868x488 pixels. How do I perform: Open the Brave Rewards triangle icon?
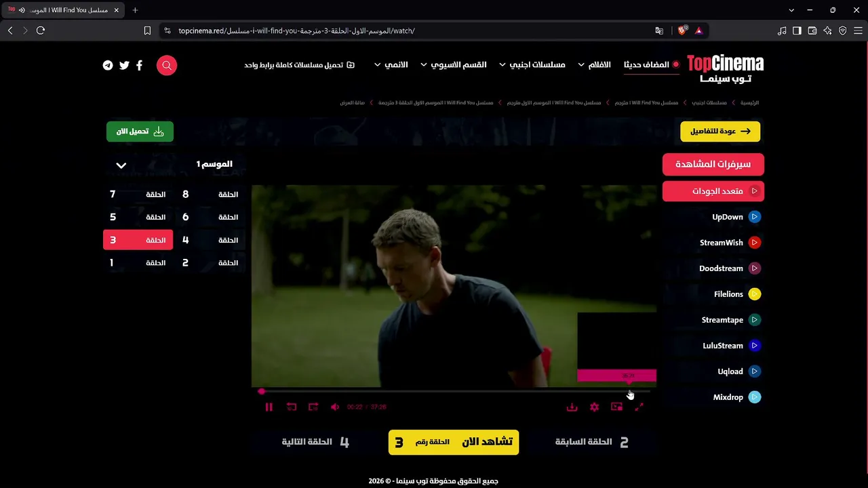coord(698,30)
